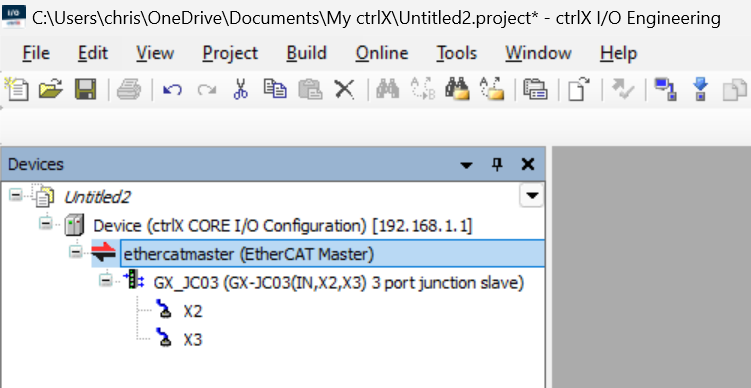The width and height of the screenshot is (751, 388).
Task: Click the Download blue arrow icon
Action: [700, 90]
